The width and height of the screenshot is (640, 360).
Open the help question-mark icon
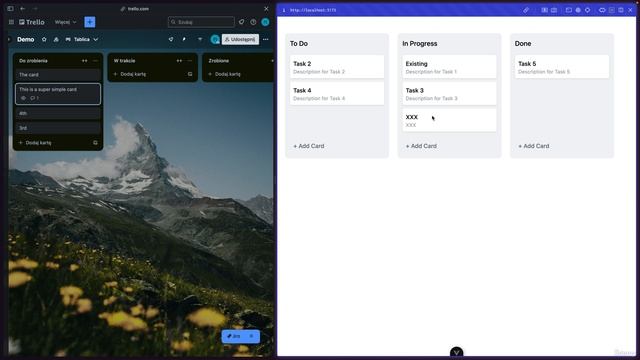point(253,22)
